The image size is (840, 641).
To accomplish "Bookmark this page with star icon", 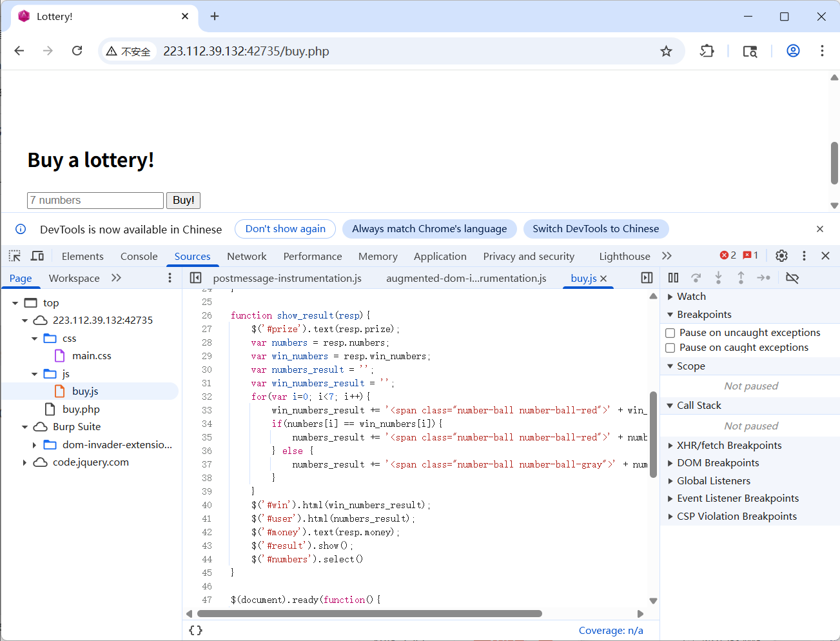I will click(666, 51).
